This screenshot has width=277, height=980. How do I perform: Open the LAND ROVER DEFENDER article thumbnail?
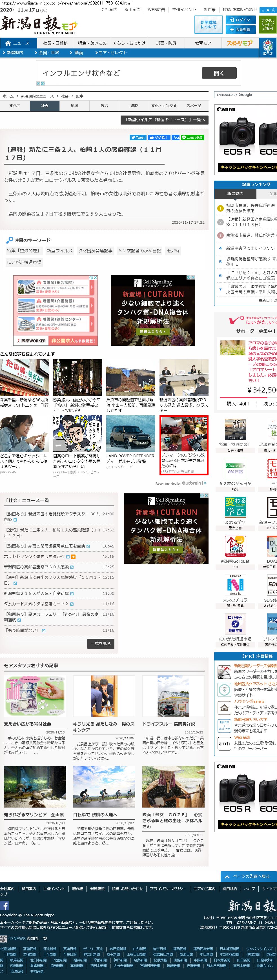click(x=130, y=433)
